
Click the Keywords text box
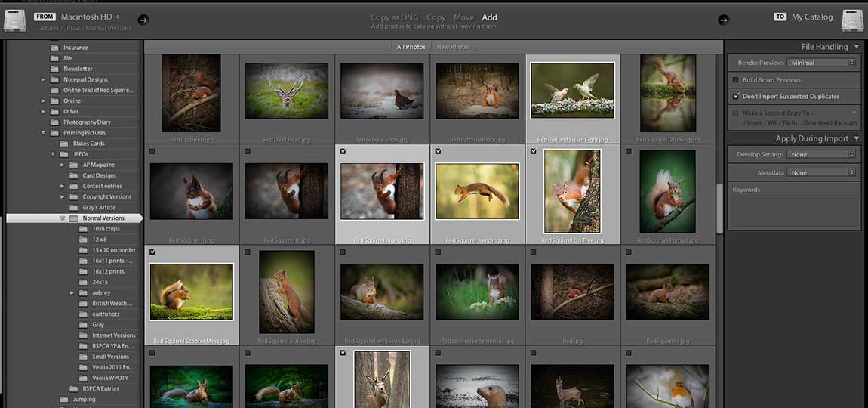click(x=793, y=212)
